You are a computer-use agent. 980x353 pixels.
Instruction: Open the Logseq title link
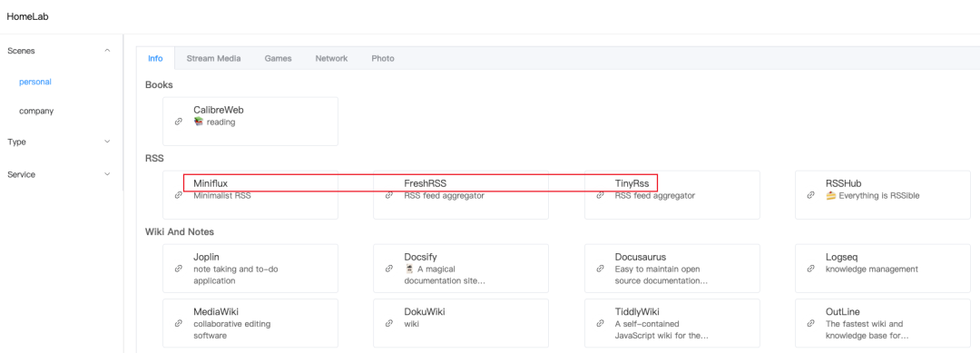(841, 257)
